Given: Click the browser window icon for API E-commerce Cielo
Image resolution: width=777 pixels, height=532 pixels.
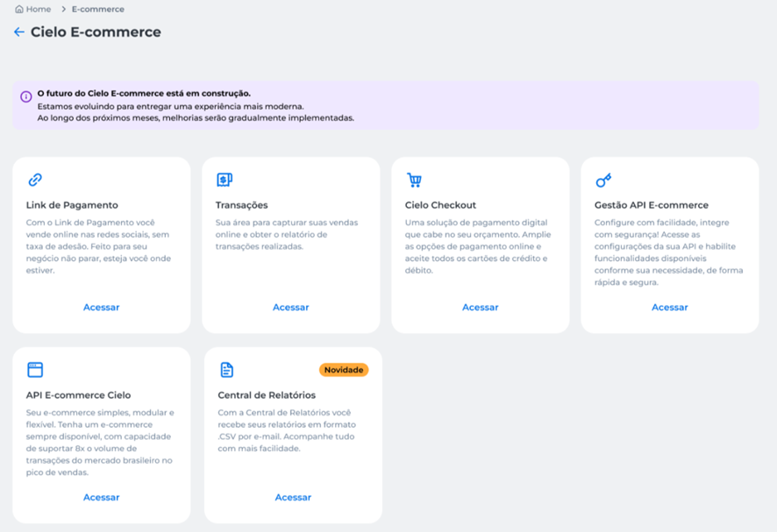Looking at the screenshot, I should pyautogui.click(x=35, y=370).
